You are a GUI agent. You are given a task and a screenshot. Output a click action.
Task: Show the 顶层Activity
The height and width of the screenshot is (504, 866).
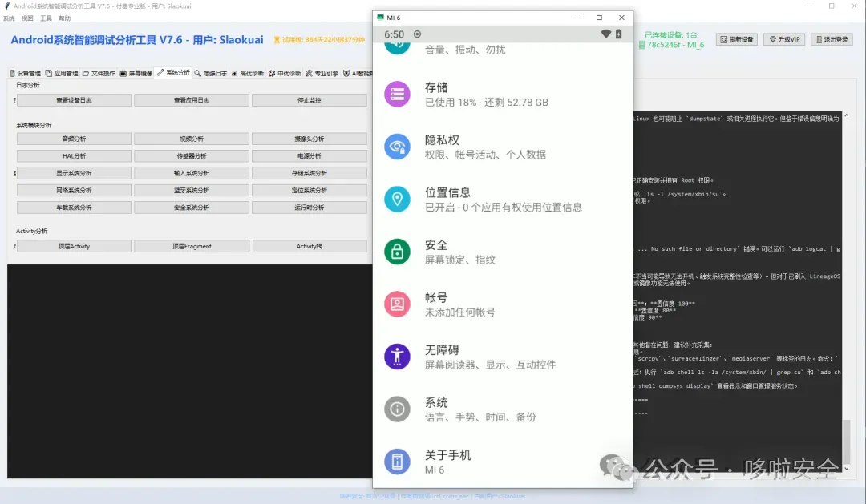[x=74, y=246]
